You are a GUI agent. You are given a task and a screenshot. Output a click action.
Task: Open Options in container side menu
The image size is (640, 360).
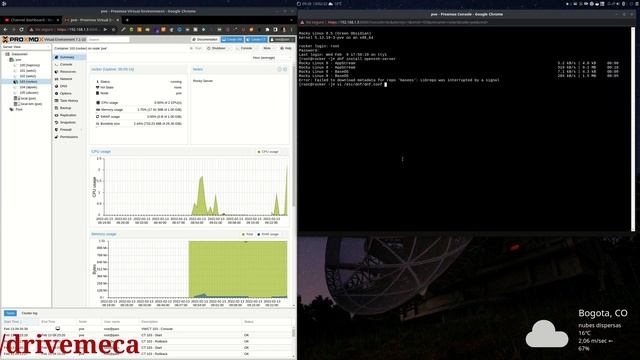point(69,93)
